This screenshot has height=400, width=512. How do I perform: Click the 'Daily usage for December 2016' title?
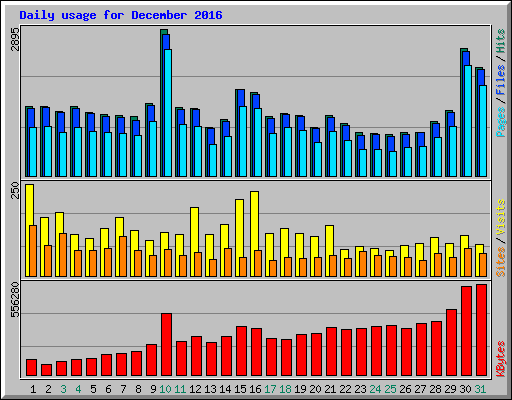click(121, 15)
